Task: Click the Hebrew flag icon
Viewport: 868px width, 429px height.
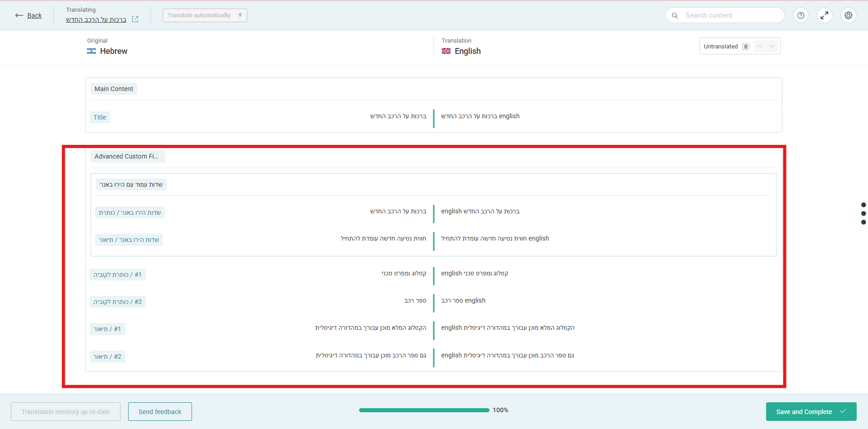Action: (91, 51)
